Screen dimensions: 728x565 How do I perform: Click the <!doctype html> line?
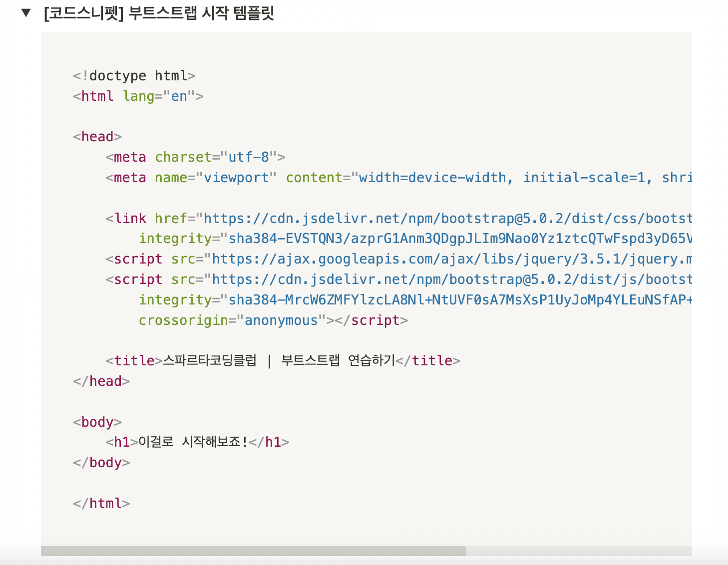pos(134,76)
